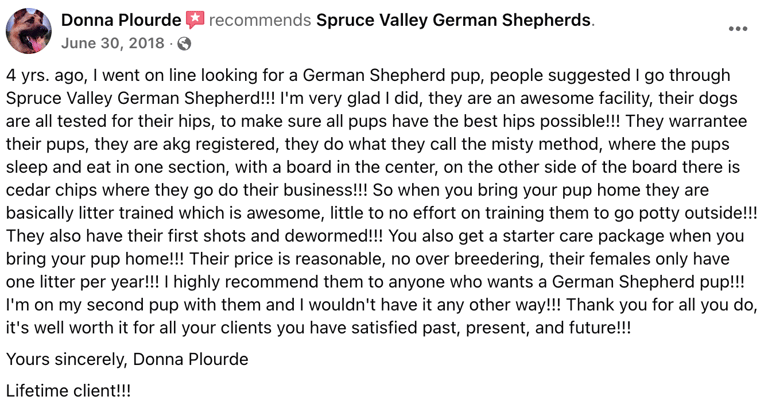
Task: Click the 'Yours sincerely, Donna Plourde' signature
Action: click(127, 359)
